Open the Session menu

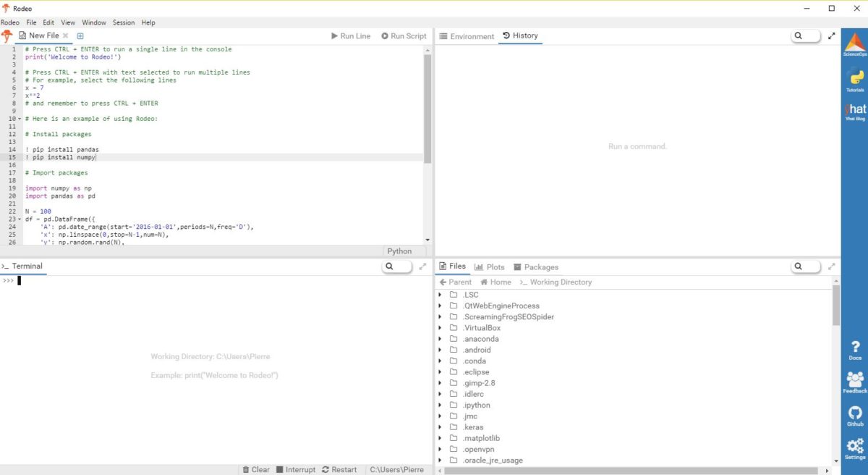click(x=124, y=22)
